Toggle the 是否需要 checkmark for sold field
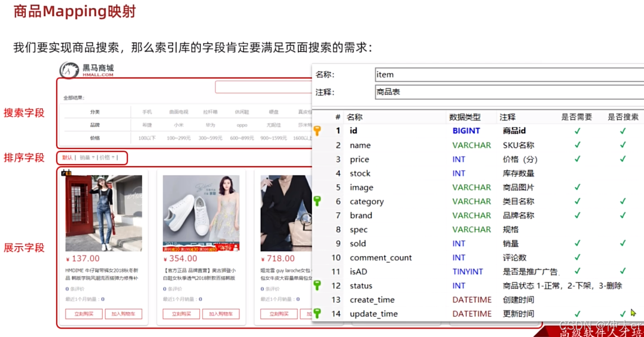 (x=578, y=243)
